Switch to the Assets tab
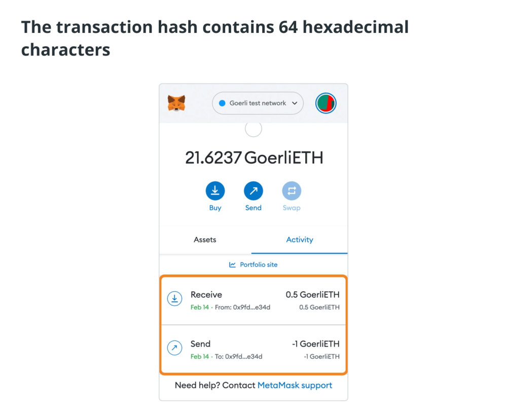This screenshot has width=507, height=420. click(205, 240)
